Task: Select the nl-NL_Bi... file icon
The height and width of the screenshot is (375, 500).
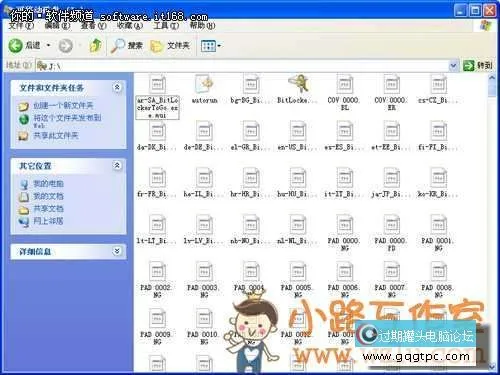Action: point(298,224)
